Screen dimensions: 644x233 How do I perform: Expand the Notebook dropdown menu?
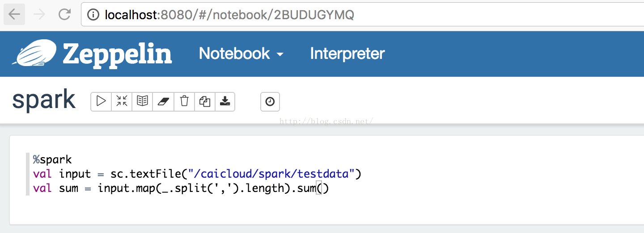coord(241,54)
